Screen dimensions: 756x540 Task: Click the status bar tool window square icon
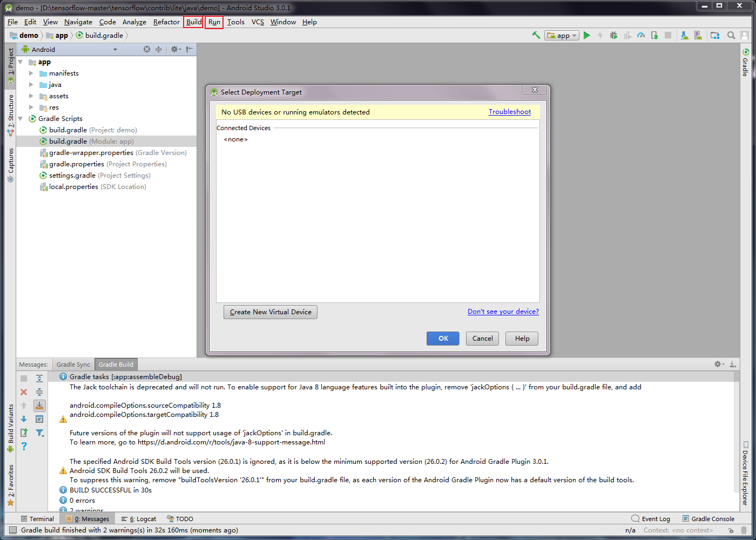pos(13,530)
